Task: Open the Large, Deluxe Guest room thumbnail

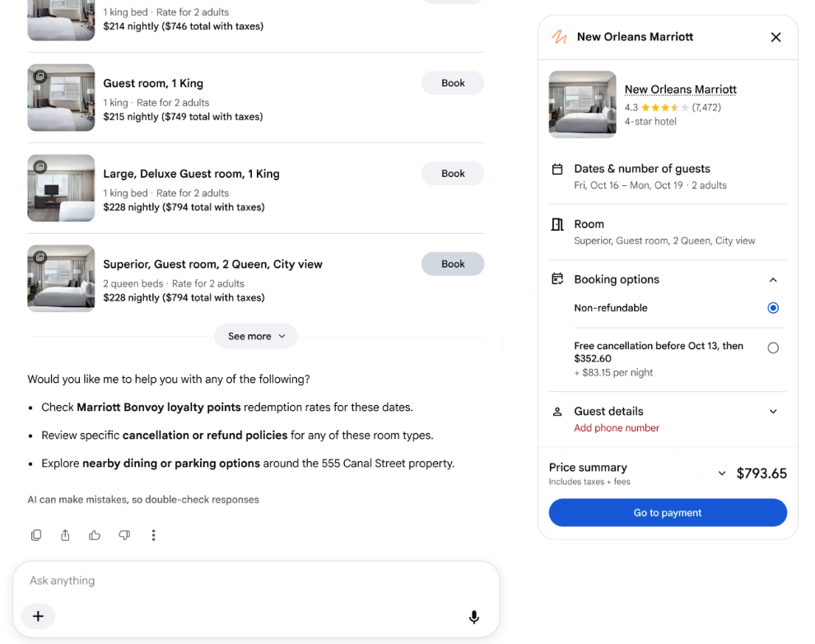Action: tap(62, 188)
